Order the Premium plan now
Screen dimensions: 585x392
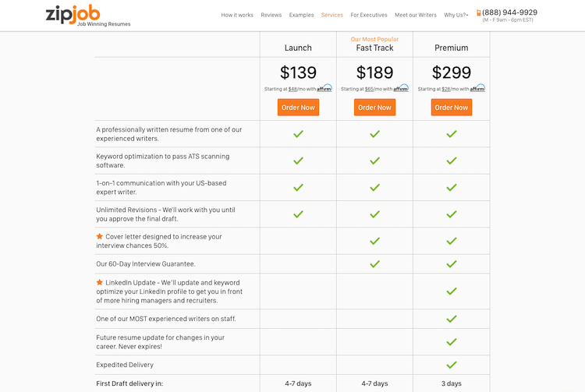(452, 108)
